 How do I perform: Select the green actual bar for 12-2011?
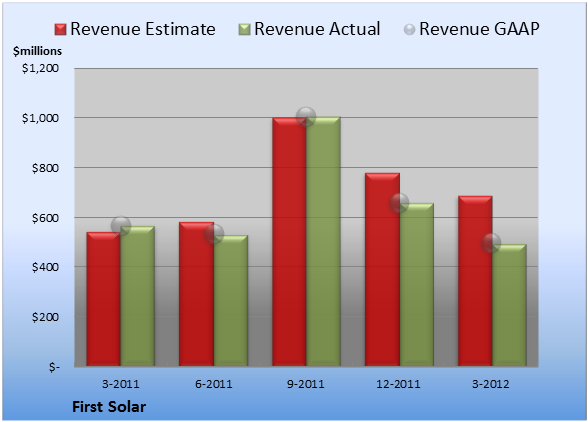417,284
